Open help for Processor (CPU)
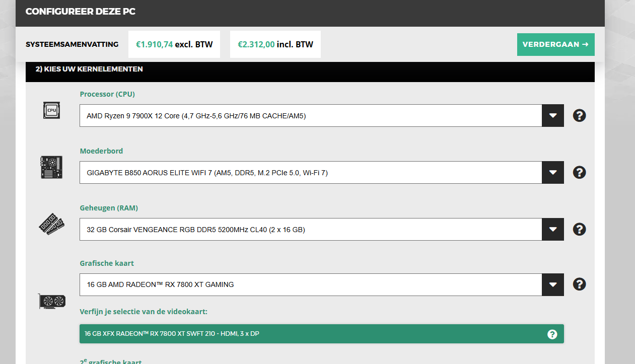 click(x=580, y=116)
